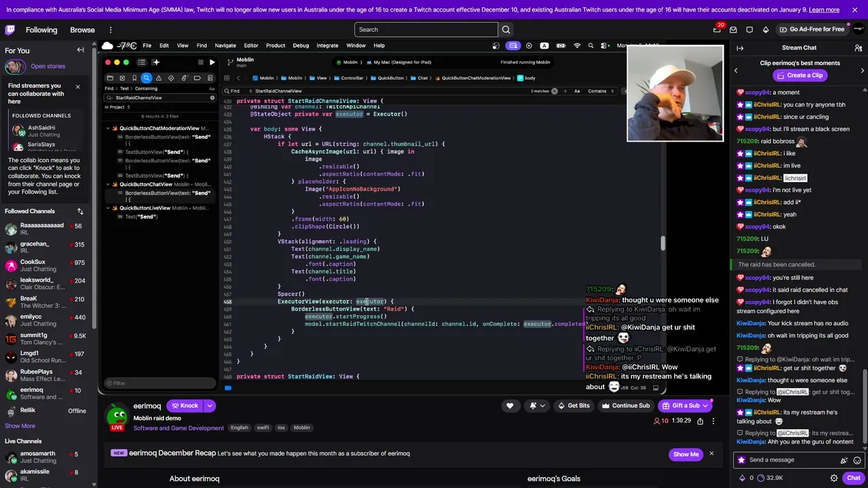Open the In Project scope dropdown
The image size is (868, 488).
[x=118, y=107]
